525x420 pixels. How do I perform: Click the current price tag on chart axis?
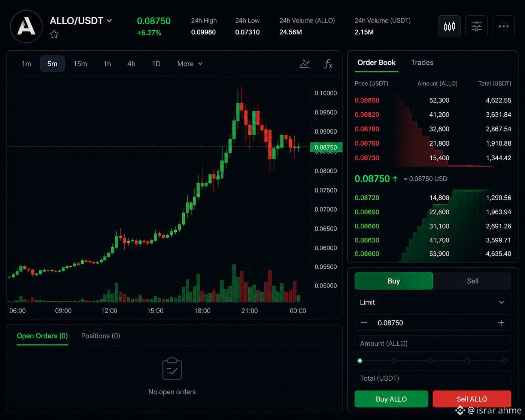[326, 147]
